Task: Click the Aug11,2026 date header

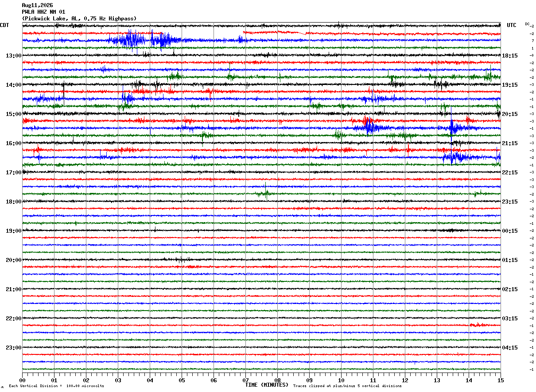Action: 37,5
